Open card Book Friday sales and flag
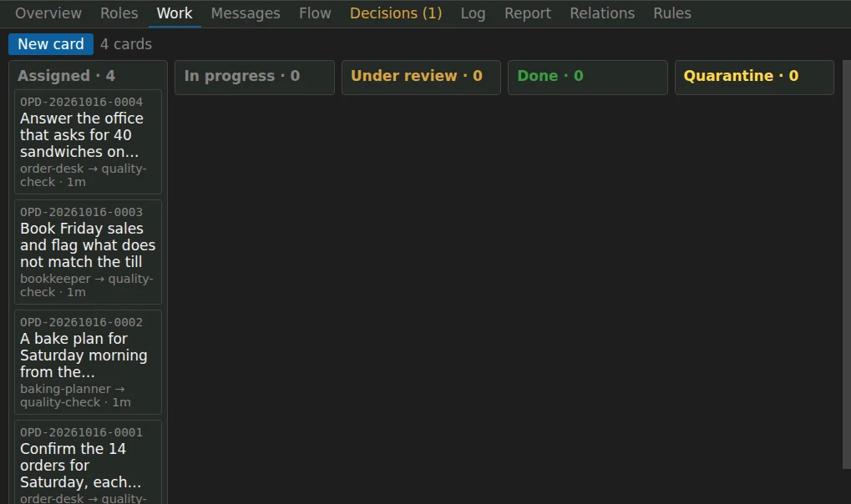 [x=88, y=252]
